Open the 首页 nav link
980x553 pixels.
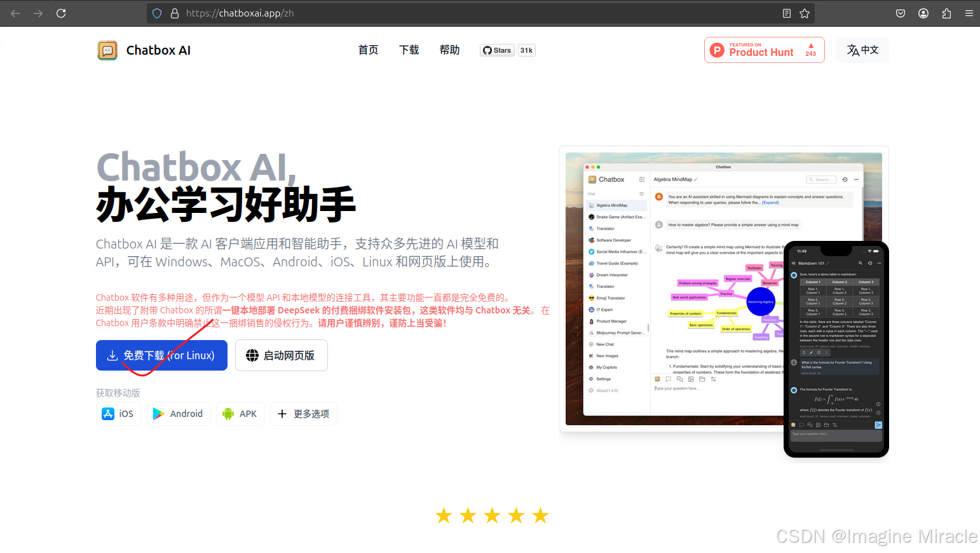(369, 50)
